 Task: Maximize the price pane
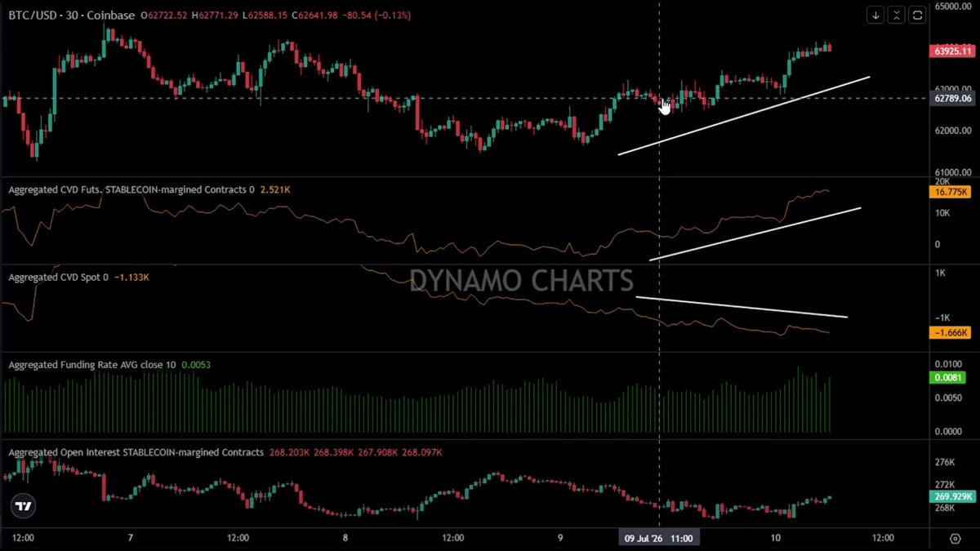pyautogui.click(x=917, y=15)
